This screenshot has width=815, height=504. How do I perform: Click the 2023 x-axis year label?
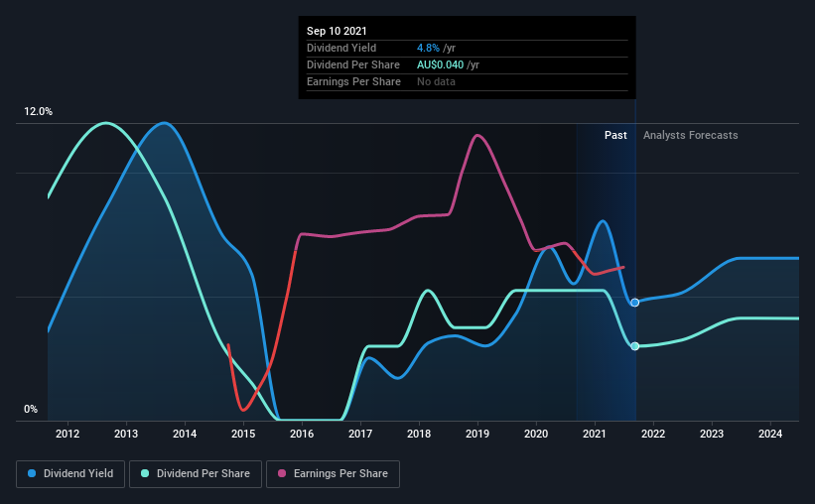tap(712, 434)
